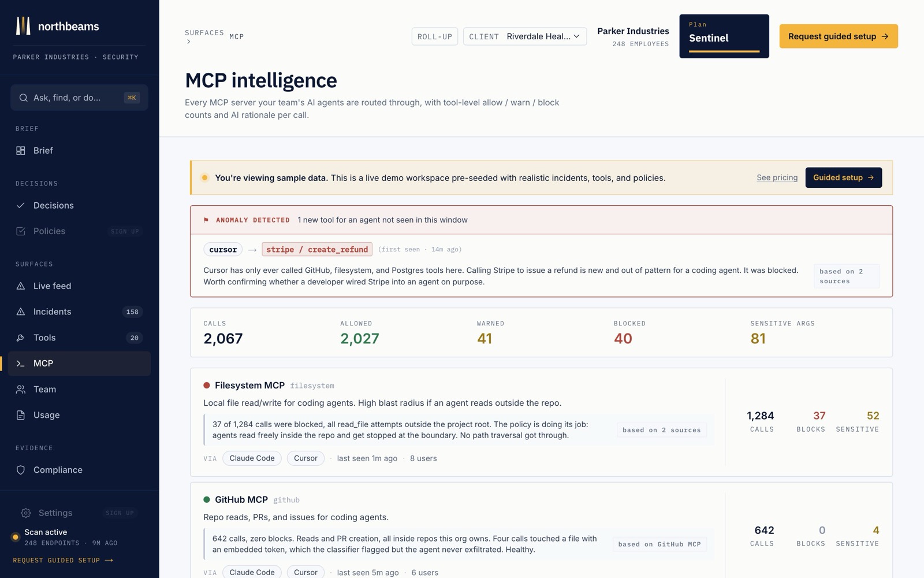Open the Team page

point(79,390)
